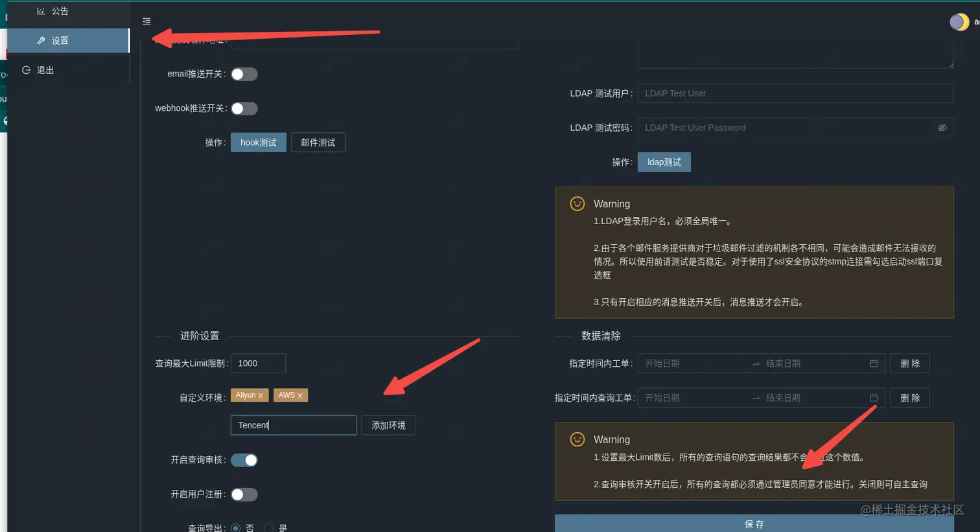Click the 邮件测试 button
The width and height of the screenshot is (980, 532).
[x=318, y=143]
